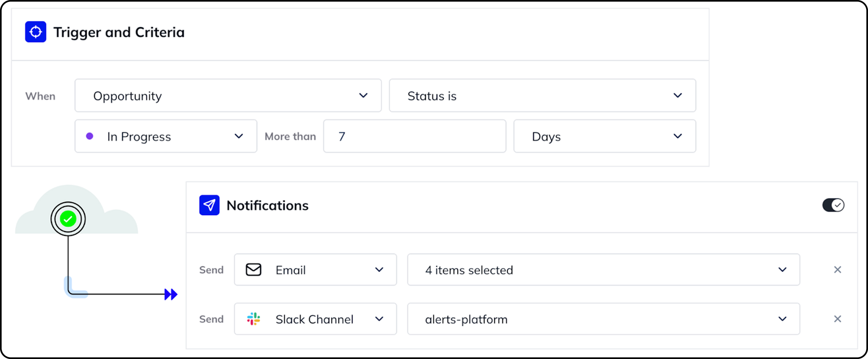
Task: Click the Notifications paper plane icon
Action: pos(210,205)
